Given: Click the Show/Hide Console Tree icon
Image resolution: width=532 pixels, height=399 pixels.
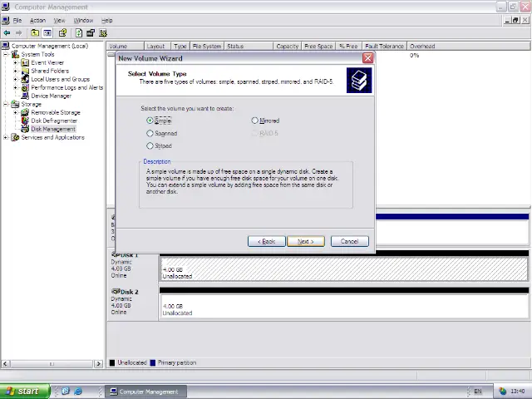Looking at the screenshot, I should coord(48,33).
